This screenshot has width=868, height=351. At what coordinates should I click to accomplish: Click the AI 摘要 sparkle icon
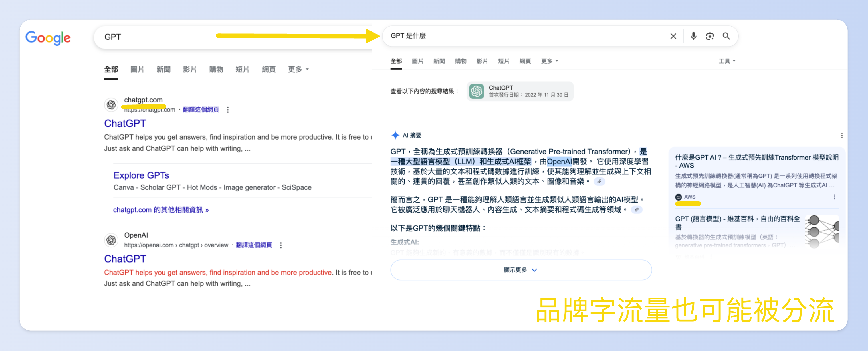395,136
